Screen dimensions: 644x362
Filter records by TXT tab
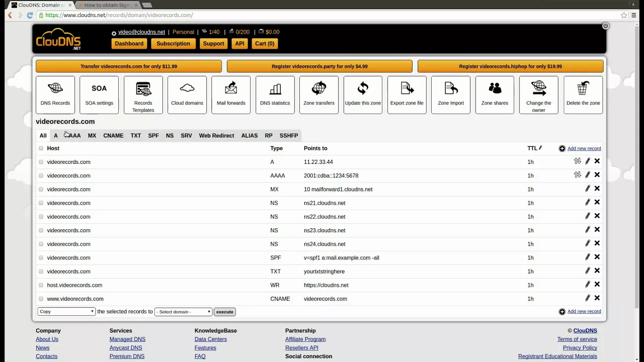tap(136, 135)
